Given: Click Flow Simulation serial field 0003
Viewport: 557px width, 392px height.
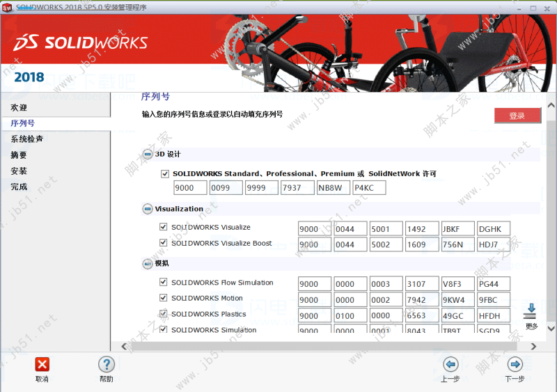Looking at the screenshot, I should pos(386,284).
